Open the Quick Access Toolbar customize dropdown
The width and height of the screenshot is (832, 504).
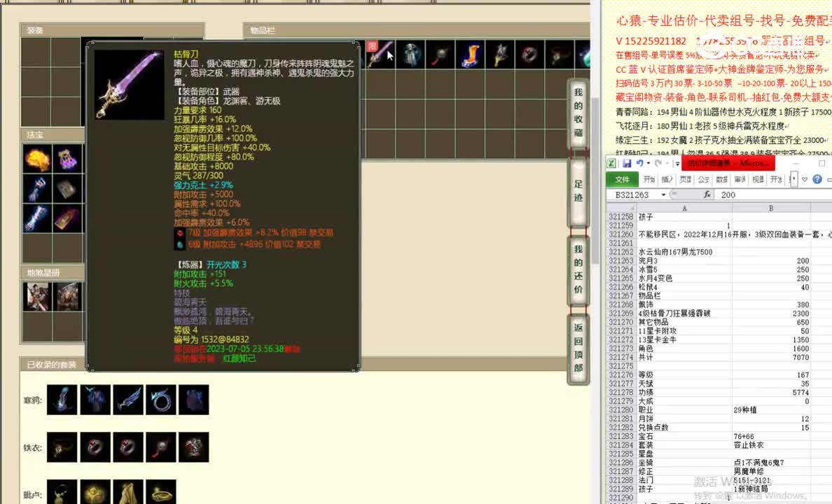(x=677, y=163)
